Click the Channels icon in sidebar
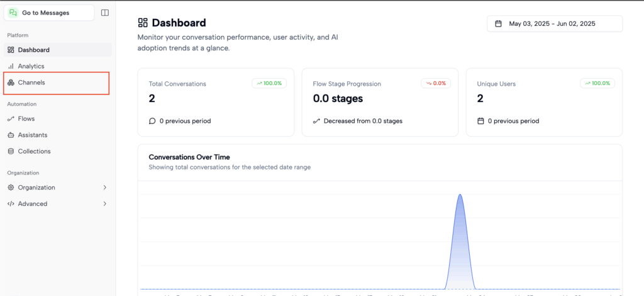 (11, 83)
